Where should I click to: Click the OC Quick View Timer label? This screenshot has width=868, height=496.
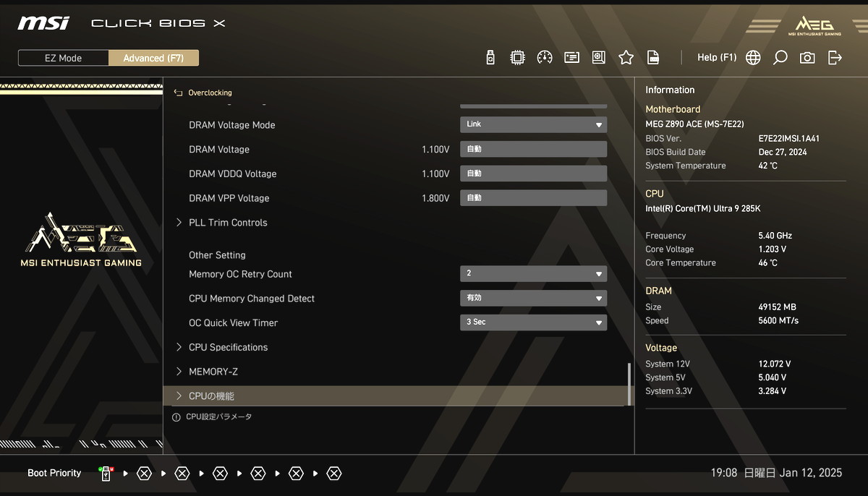[233, 323]
